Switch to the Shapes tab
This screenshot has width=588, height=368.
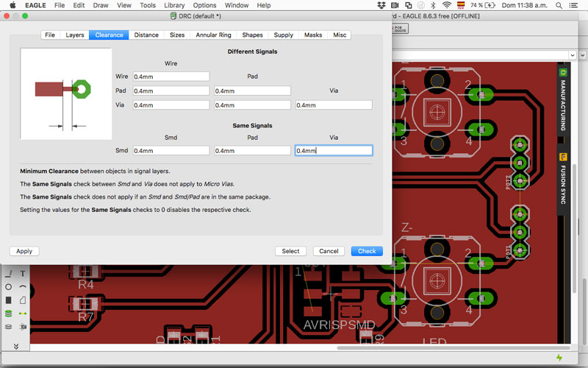252,35
